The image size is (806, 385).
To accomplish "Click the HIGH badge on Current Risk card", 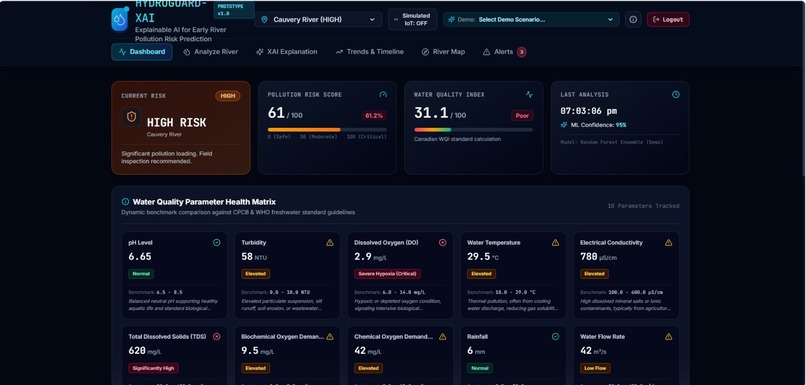I will (x=228, y=96).
